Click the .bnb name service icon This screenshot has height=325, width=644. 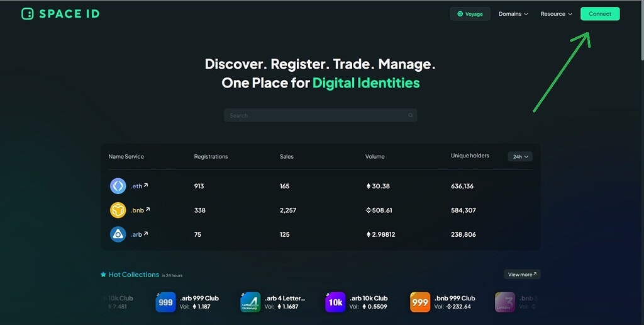point(118,210)
